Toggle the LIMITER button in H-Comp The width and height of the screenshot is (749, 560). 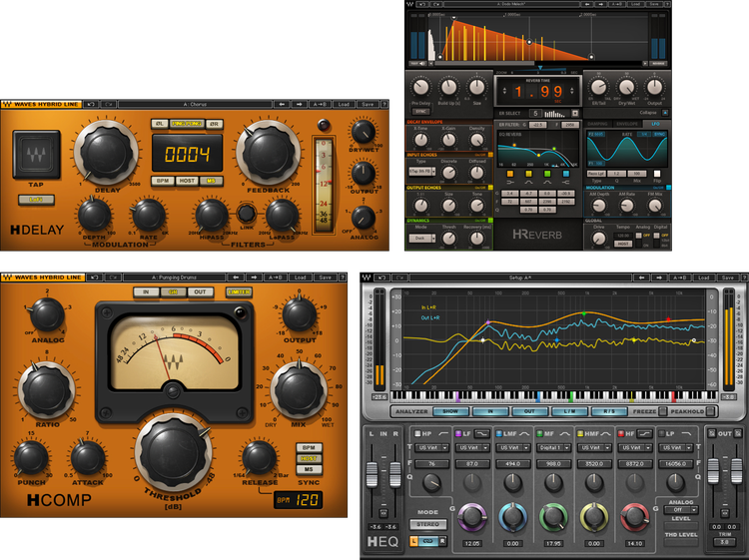[x=239, y=291]
